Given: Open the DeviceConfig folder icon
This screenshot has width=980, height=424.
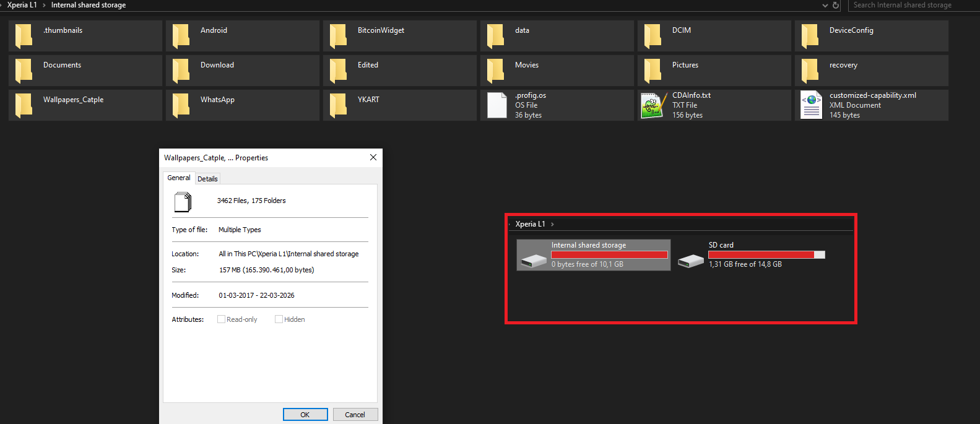Looking at the screenshot, I should tap(810, 36).
